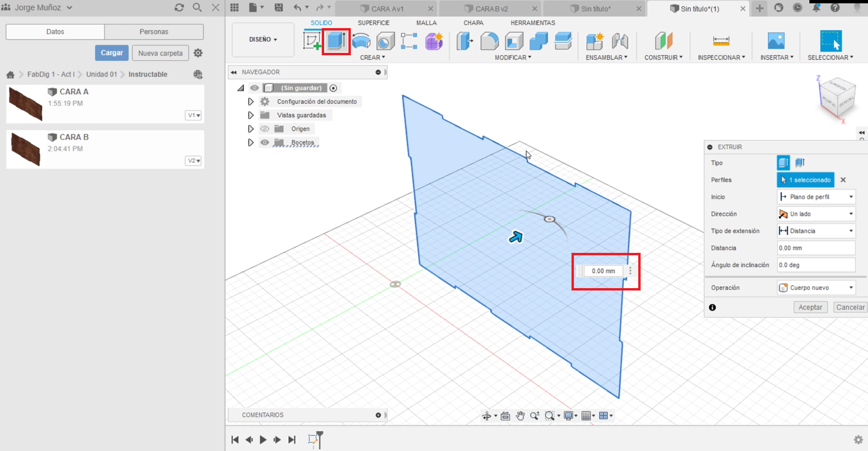Show the hidden Origen folder
This screenshot has height=451, width=868.
[265, 129]
